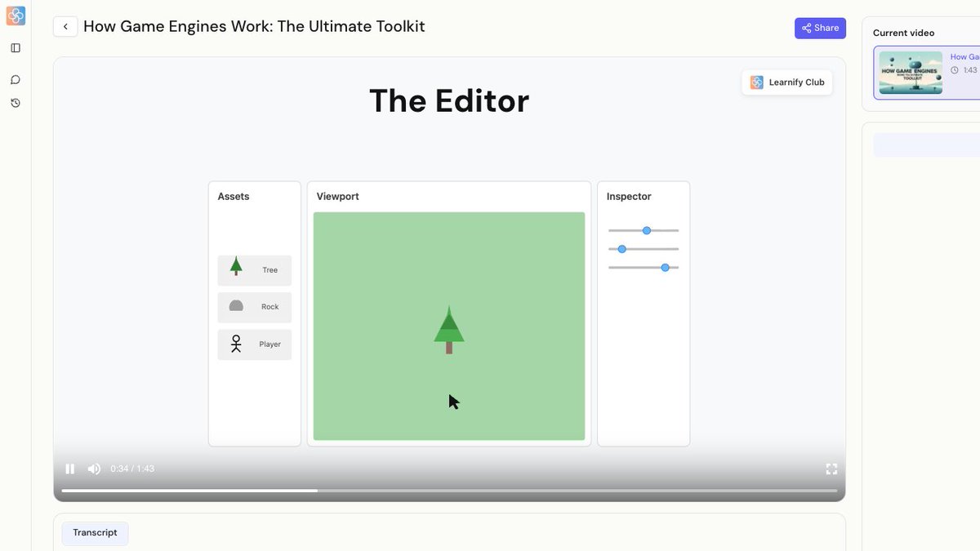Select the Tree asset item

[254, 270]
